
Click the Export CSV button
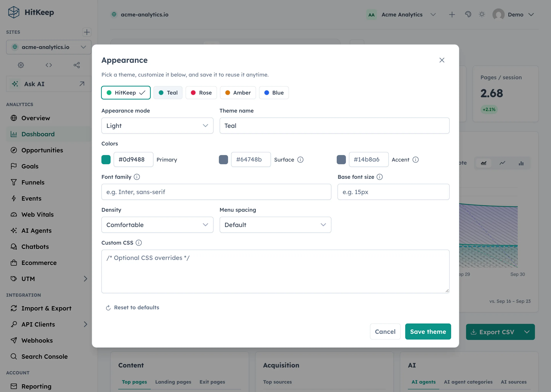493,332
